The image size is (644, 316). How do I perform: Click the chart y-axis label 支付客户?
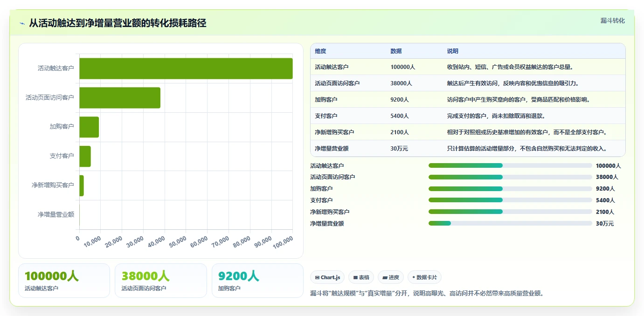tap(62, 156)
